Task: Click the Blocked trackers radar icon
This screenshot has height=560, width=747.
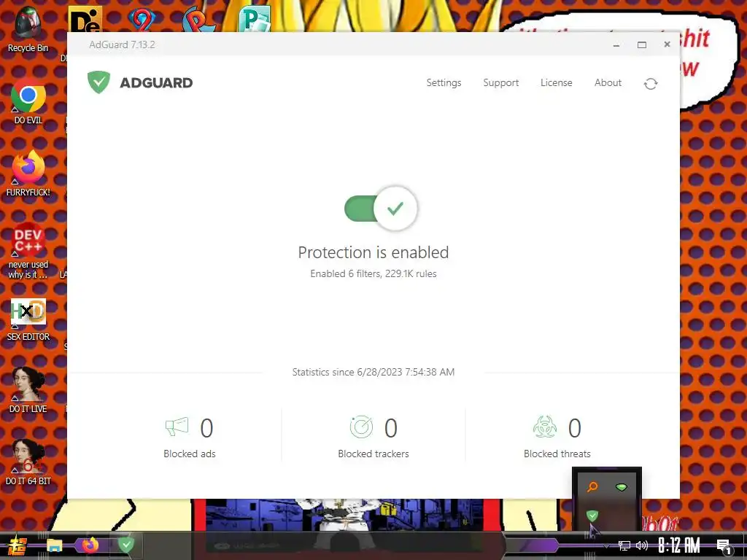Action: [361, 427]
